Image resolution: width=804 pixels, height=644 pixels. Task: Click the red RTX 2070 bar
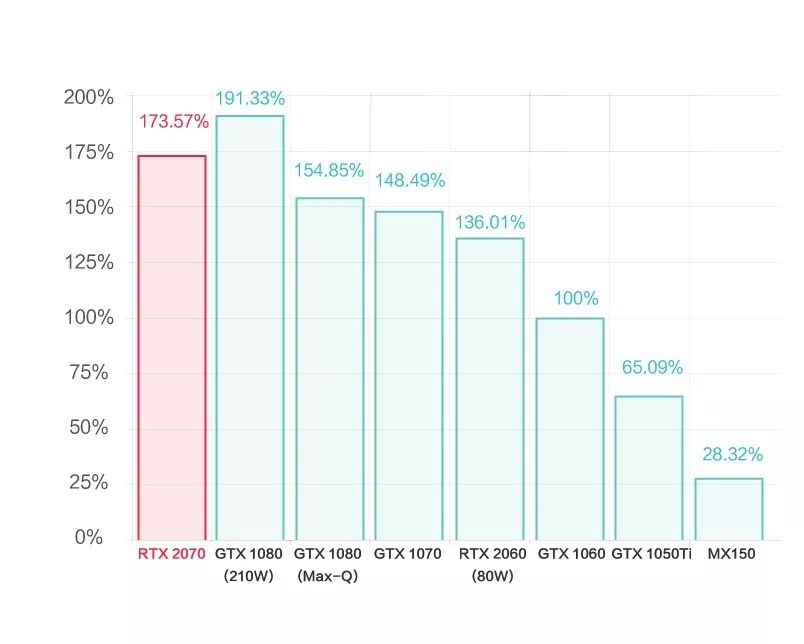[x=172, y=348]
